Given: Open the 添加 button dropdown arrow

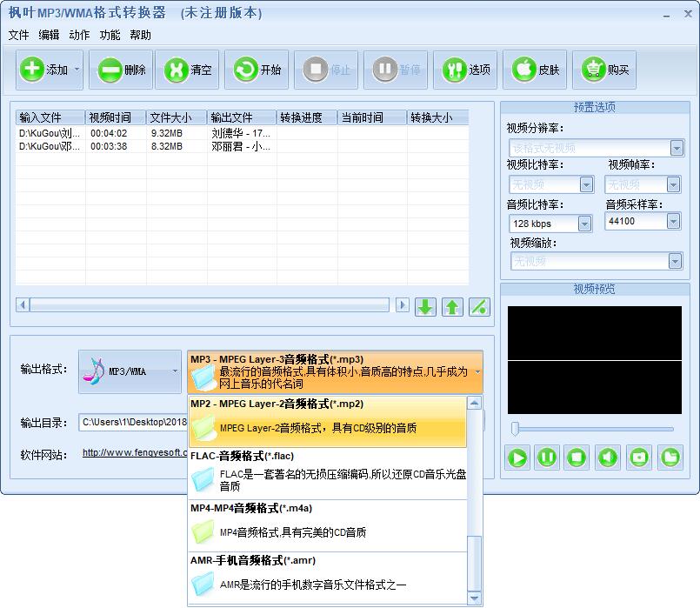Looking at the screenshot, I should (x=77, y=70).
